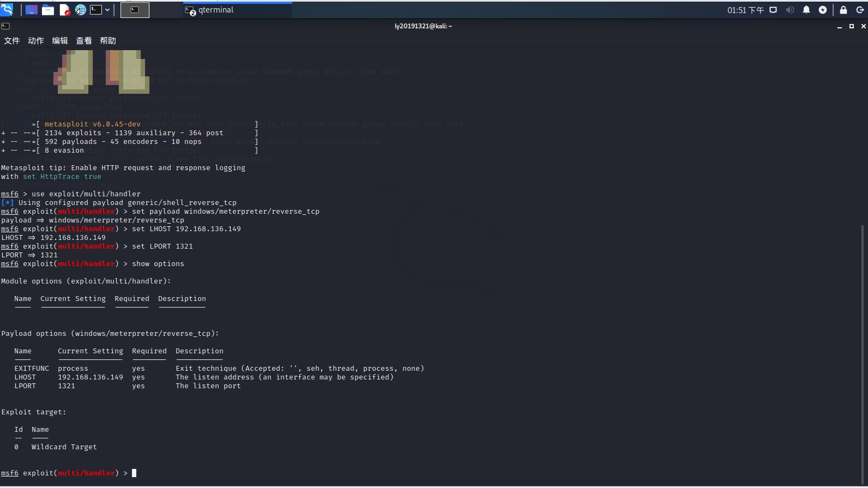Click the 'set HttpTrace true' tip text
The image size is (868, 488).
[x=62, y=177]
